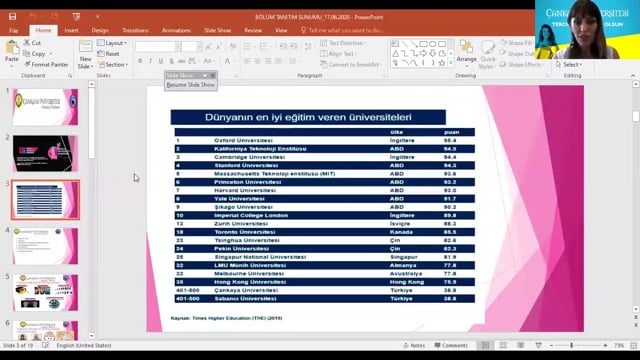640x360 pixels.
Task: Click Increase Font Size icon
Action: (x=209, y=47)
